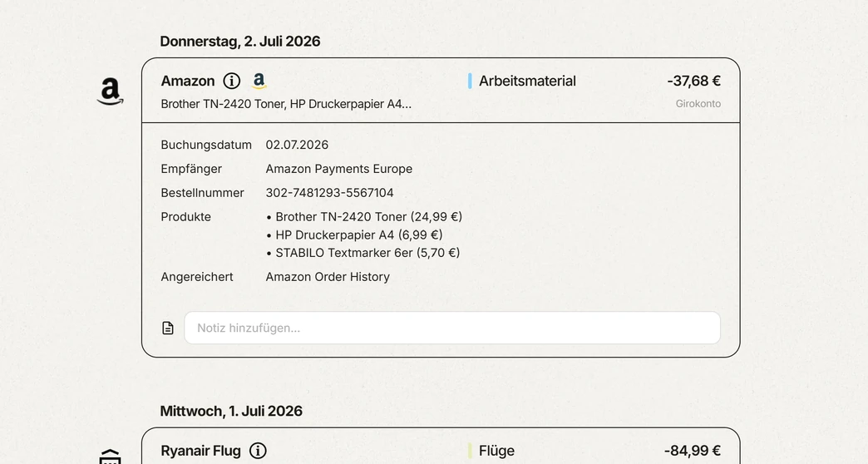Click the Amazon Order History source
The image size is (868, 464).
coord(328,277)
